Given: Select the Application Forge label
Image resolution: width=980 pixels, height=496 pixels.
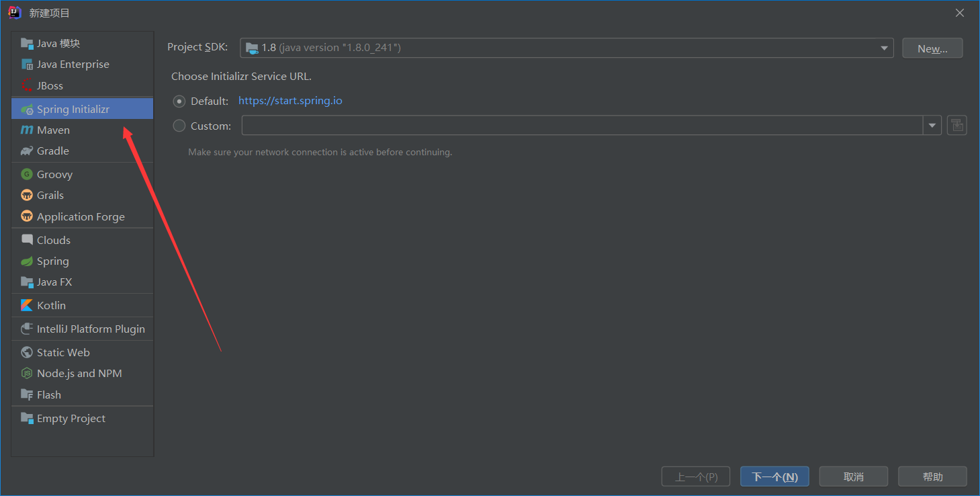Looking at the screenshot, I should (81, 216).
